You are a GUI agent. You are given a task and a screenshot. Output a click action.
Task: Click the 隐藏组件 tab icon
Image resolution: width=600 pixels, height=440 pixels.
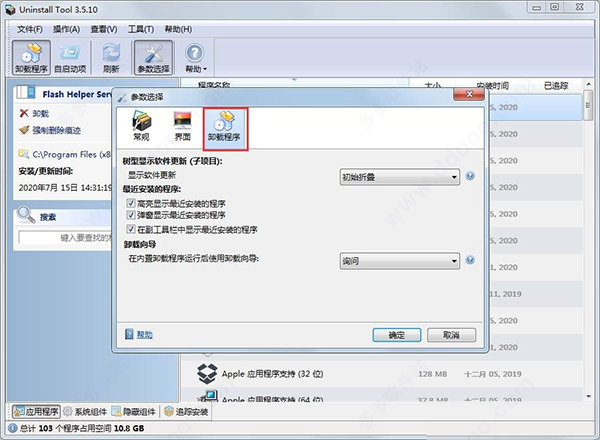(x=116, y=411)
